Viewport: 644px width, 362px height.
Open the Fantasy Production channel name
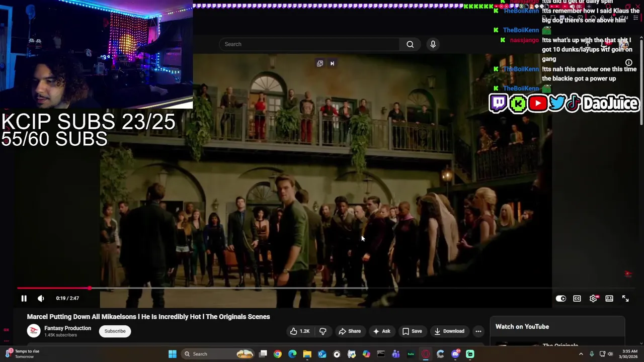[x=67, y=328]
